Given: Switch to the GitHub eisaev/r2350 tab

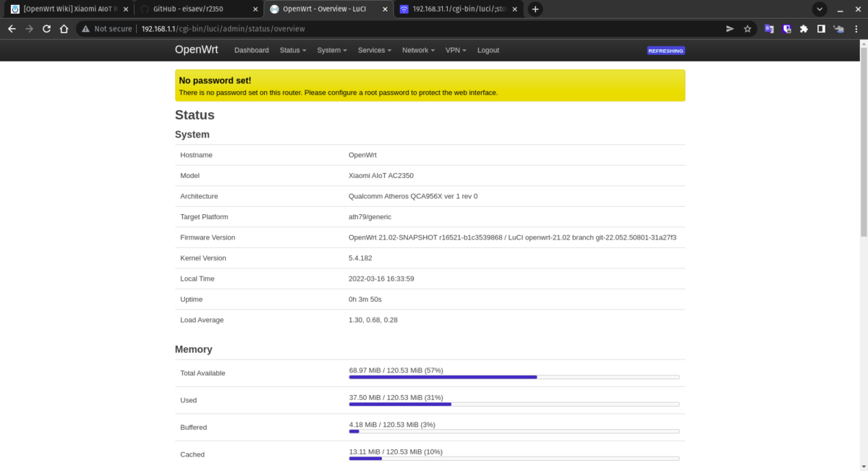Looking at the screenshot, I should pyautogui.click(x=192, y=9).
